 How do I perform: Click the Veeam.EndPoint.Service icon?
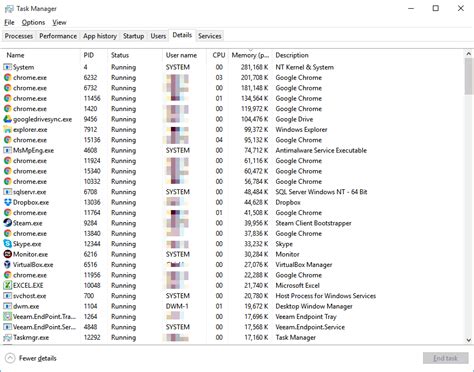point(7,327)
